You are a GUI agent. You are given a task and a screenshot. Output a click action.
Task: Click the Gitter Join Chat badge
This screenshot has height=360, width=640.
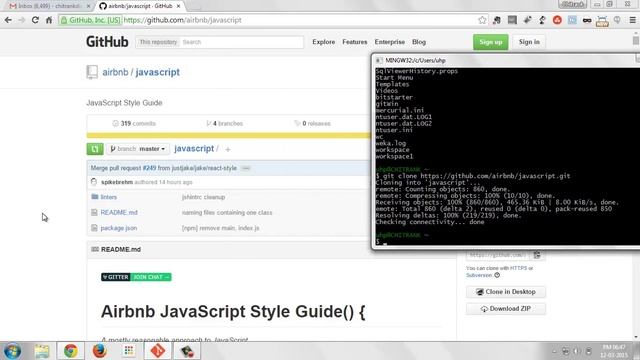[136, 277]
